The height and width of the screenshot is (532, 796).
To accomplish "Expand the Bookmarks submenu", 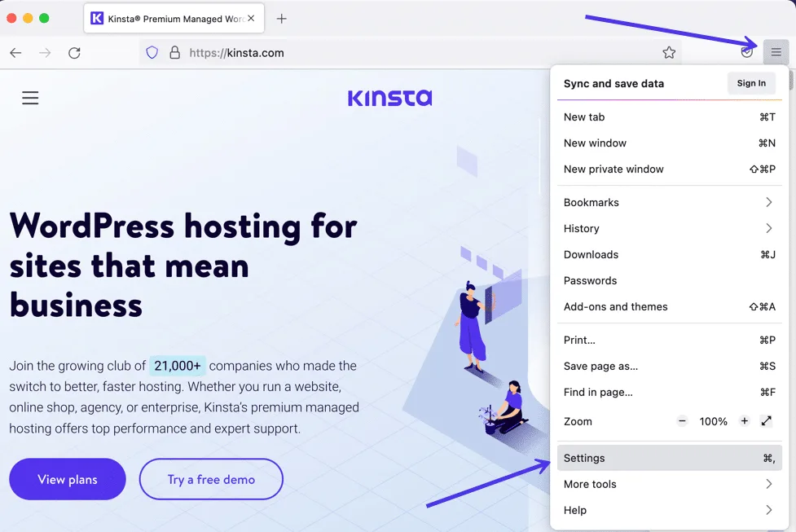I will pos(669,203).
